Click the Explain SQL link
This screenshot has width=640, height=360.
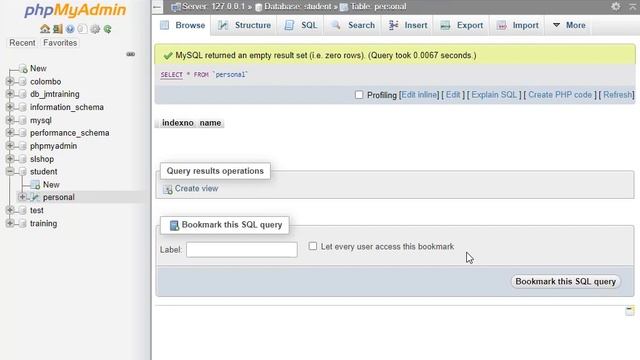494,95
